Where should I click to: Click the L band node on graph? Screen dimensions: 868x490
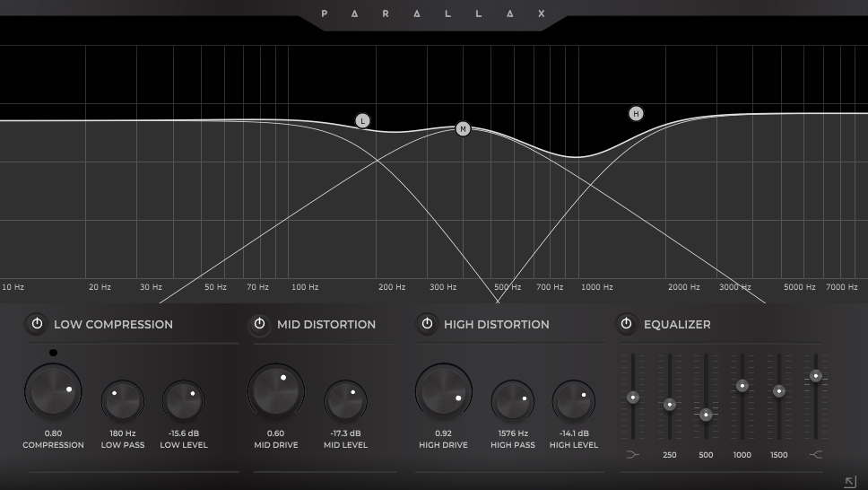[362, 121]
